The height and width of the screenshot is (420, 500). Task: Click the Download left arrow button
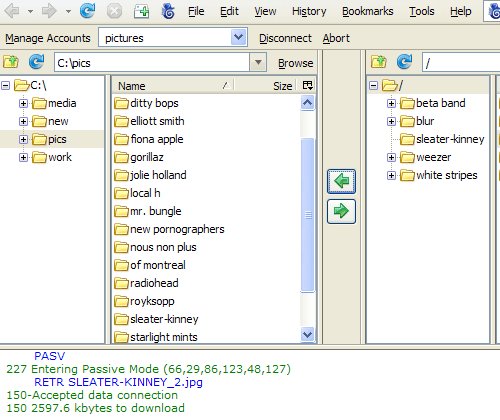tap(341, 181)
